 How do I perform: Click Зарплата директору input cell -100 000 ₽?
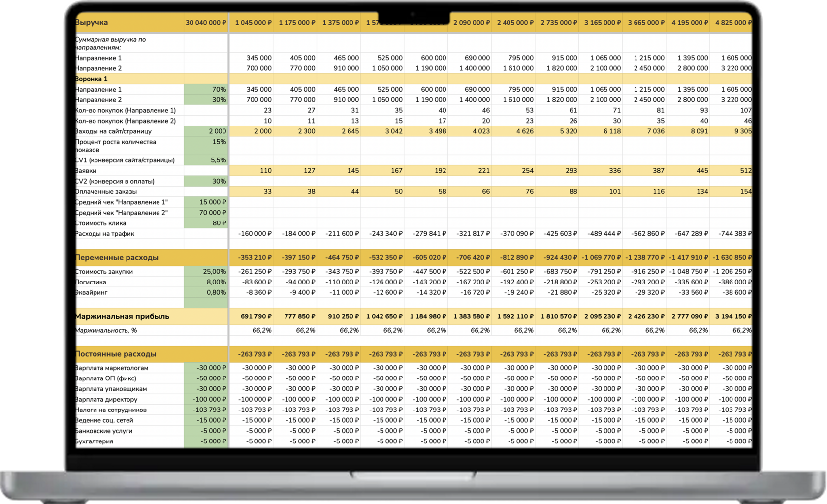[206, 399]
